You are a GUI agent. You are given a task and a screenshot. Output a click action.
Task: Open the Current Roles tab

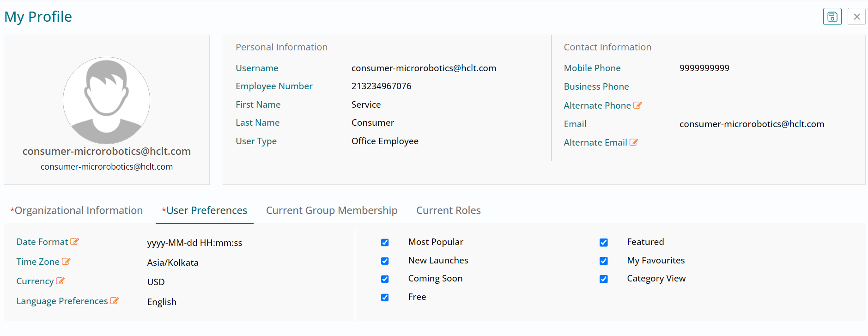(449, 211)
